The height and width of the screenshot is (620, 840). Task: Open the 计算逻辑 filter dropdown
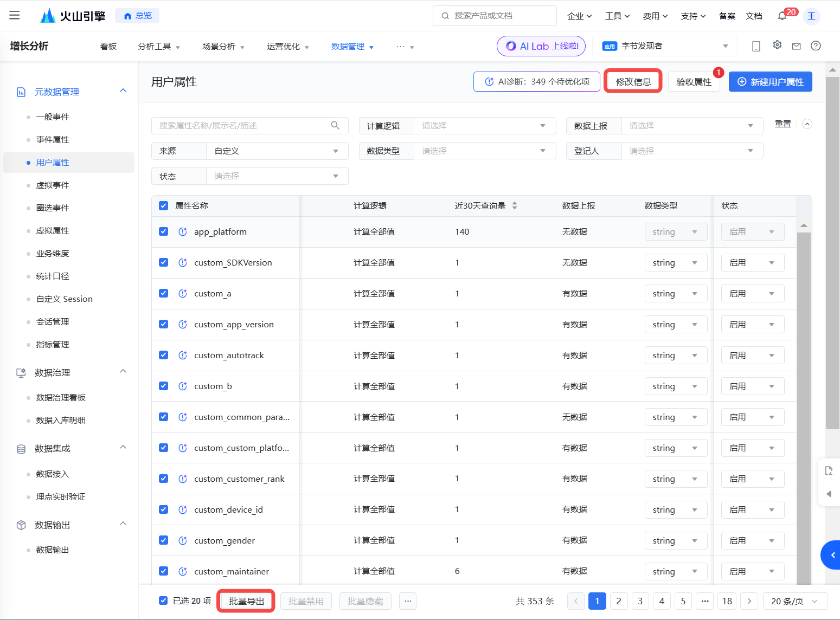(x=485, y=126)
